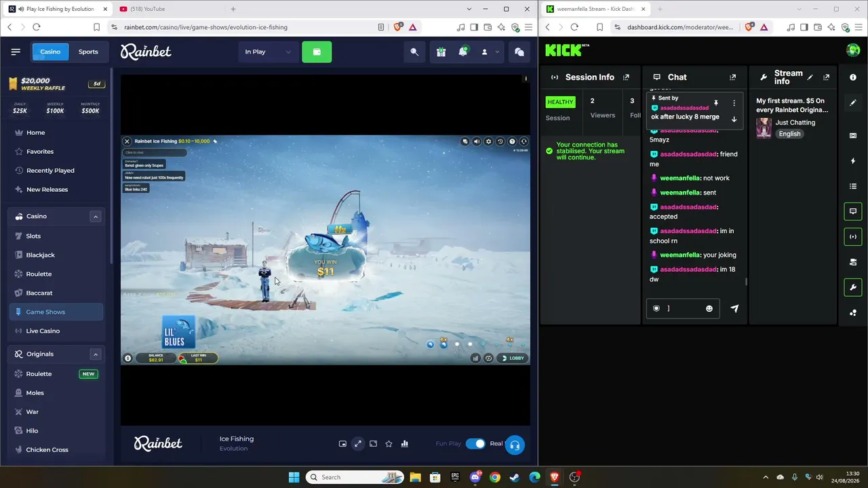Click the Windows taskbar Search box
The height and width of the screenshot is (488, 868).
coord(355,477)
